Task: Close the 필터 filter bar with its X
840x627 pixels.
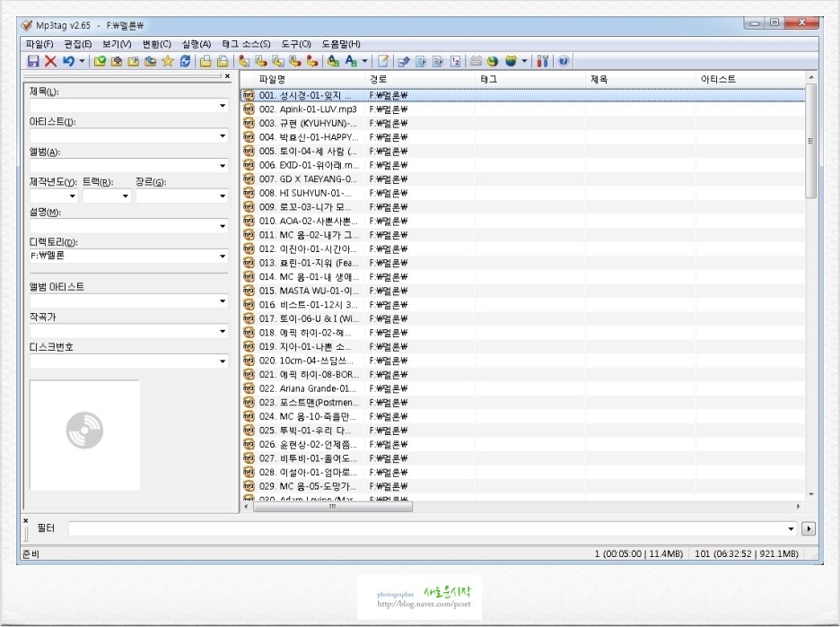Action: coord(26,520)
